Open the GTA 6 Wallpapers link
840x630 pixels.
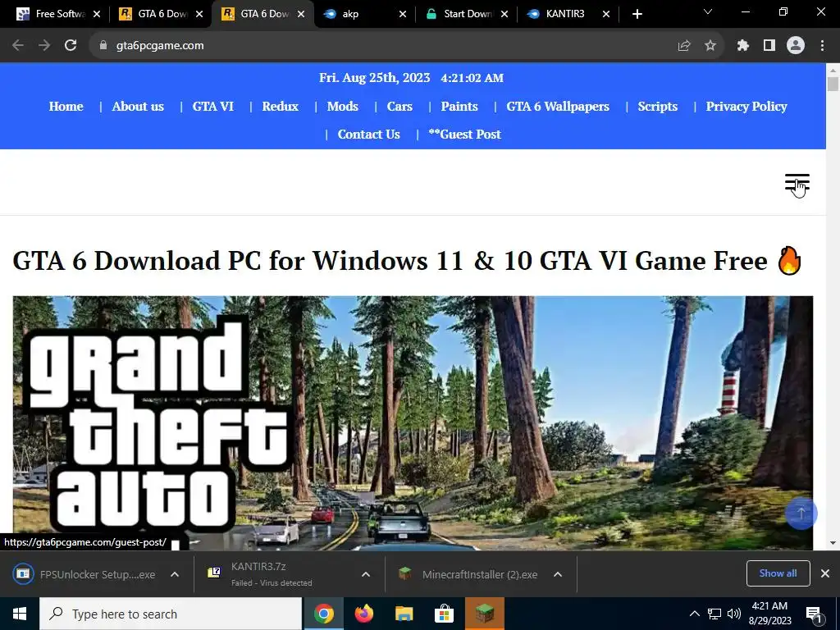click(558, 106)
